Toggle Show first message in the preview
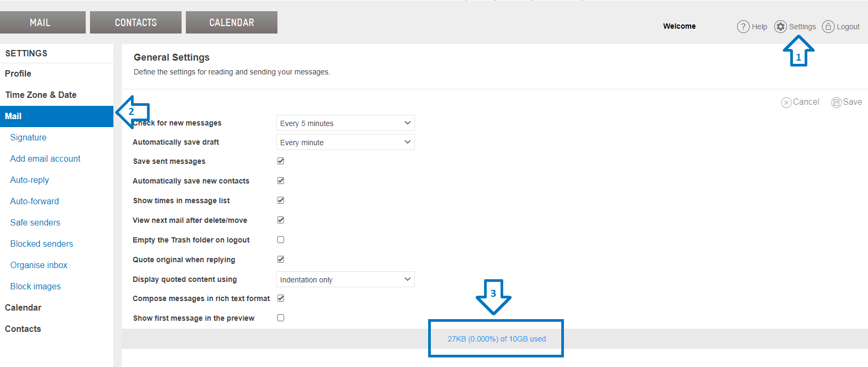 [281, 318]
